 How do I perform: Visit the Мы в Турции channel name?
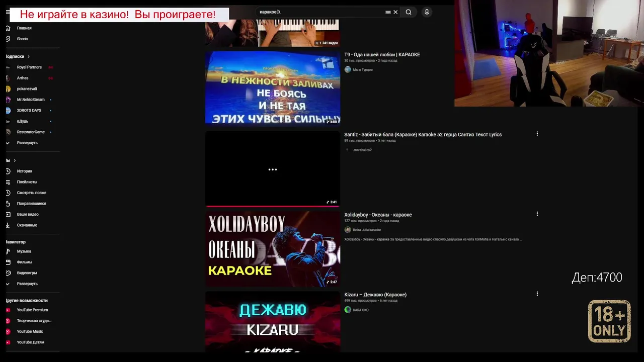point(363,70)
